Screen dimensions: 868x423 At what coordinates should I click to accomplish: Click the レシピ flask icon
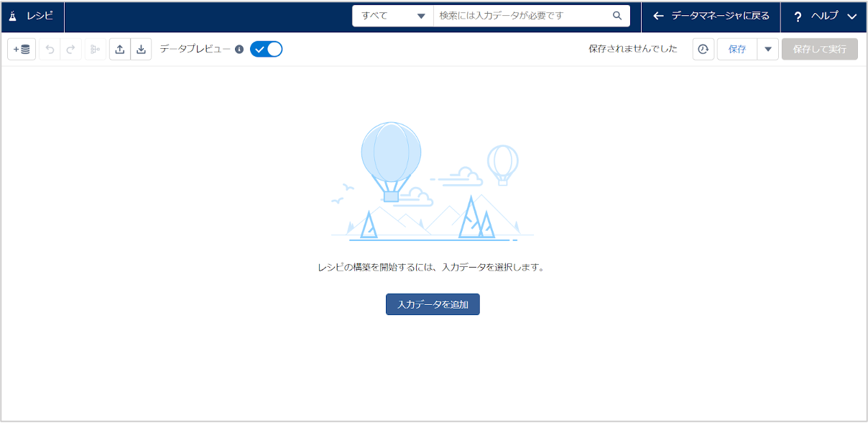(12, 16)
